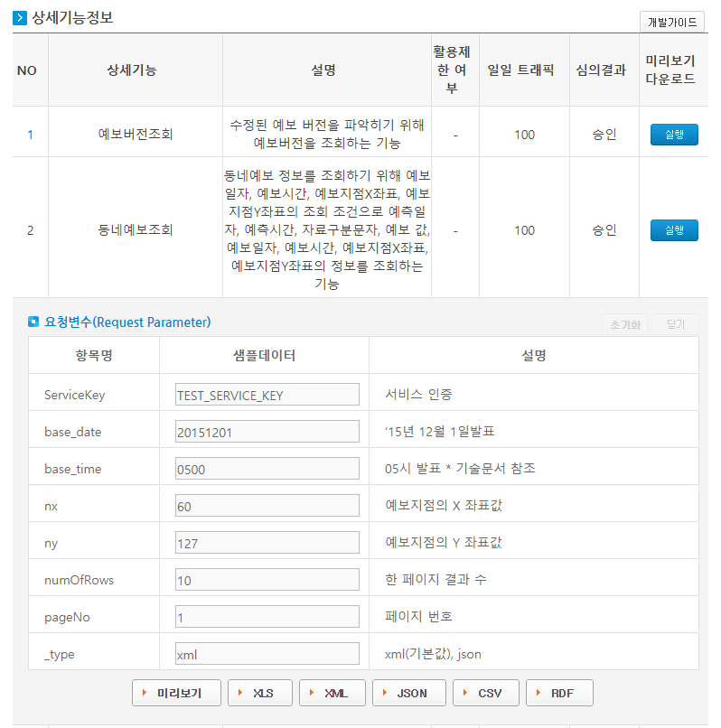
Task: Click the 서비스 인증 description text
Action: click(418, 394)
